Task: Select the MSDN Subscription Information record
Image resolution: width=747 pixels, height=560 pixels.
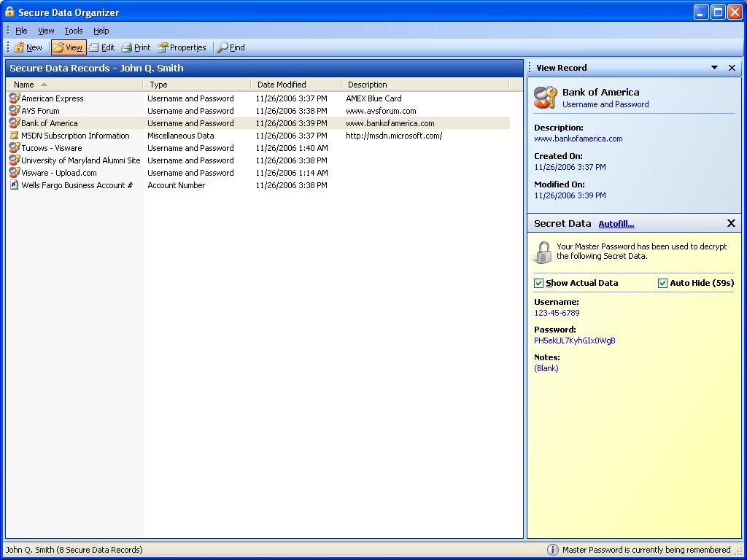Action: coord(75,135)
